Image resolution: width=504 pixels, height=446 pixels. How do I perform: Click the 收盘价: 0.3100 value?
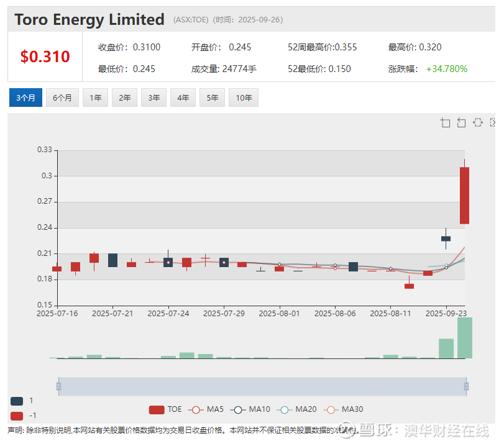pyautogui.click(x=129, y=47)
